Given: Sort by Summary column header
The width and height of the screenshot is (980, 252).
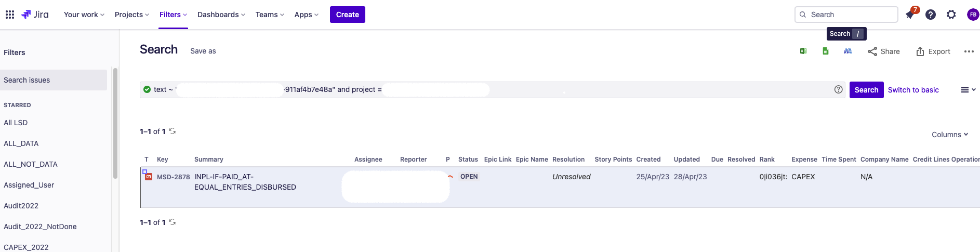Looking at the screenshot, I should (x=209, y=160).
